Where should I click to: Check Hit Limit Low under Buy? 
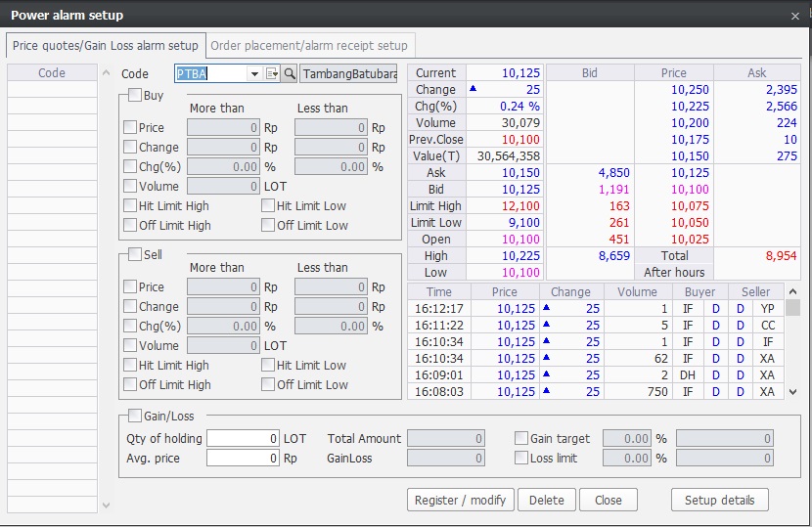pos(268,205)
